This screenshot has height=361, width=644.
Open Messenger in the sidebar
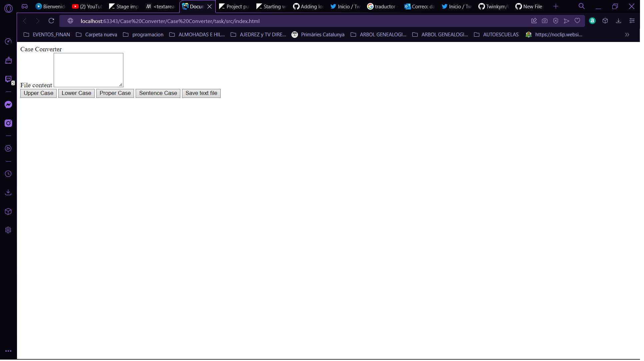(x=8, y=105)
